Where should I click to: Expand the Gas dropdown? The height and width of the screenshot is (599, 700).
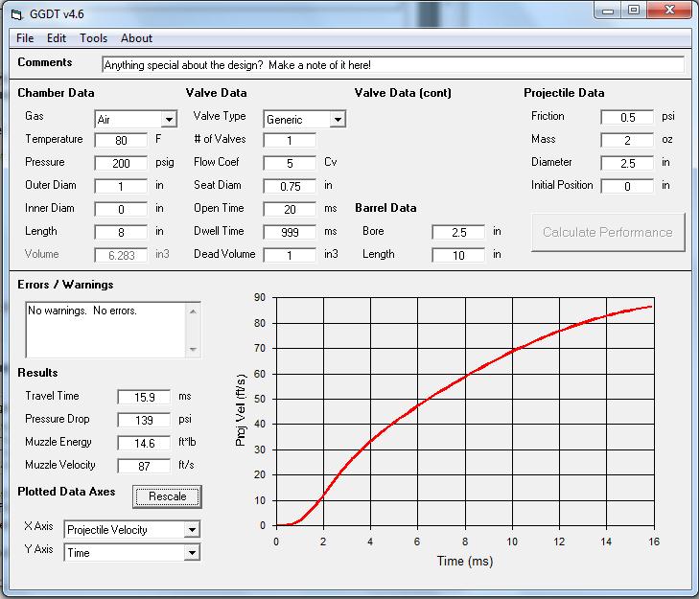point(169,120)
